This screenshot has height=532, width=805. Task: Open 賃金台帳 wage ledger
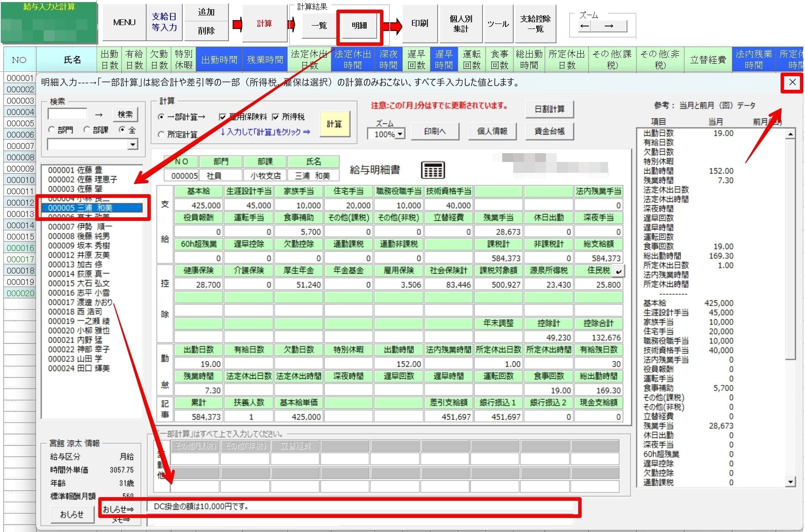click(x=549, y=131)
